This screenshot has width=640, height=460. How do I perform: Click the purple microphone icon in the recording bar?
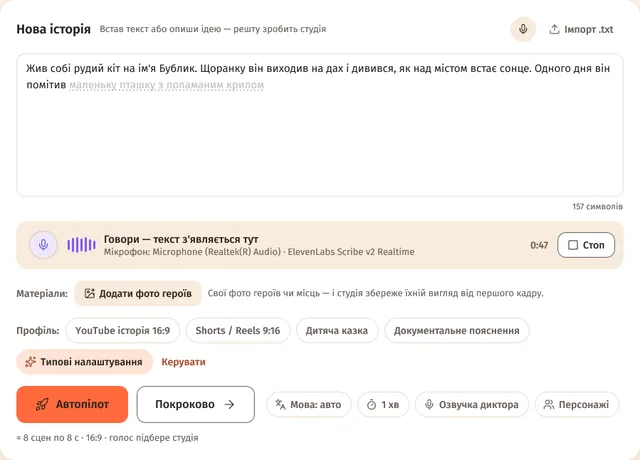pyautogui.click(x=43, y=245)
